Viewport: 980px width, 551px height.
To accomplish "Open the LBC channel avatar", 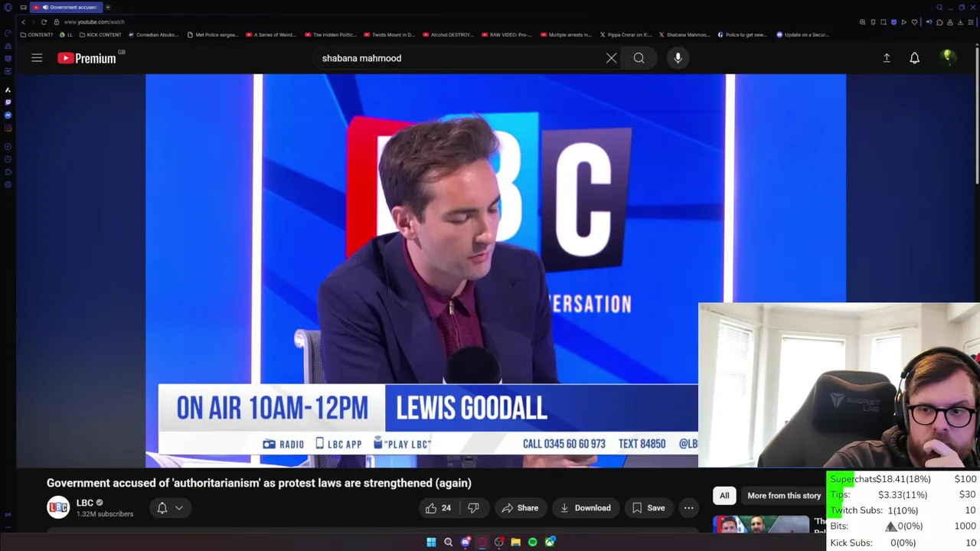I will click(58, 507).
